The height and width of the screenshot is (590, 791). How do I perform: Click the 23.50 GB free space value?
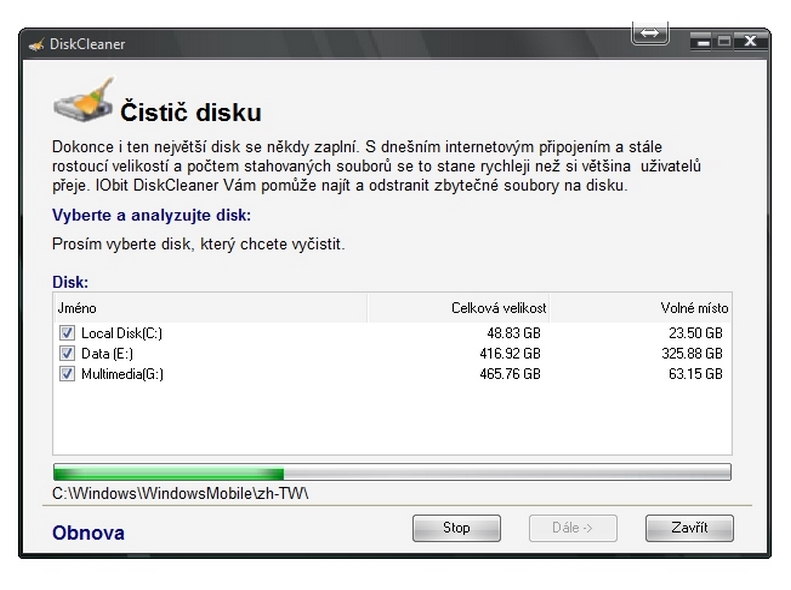point(696,333)
